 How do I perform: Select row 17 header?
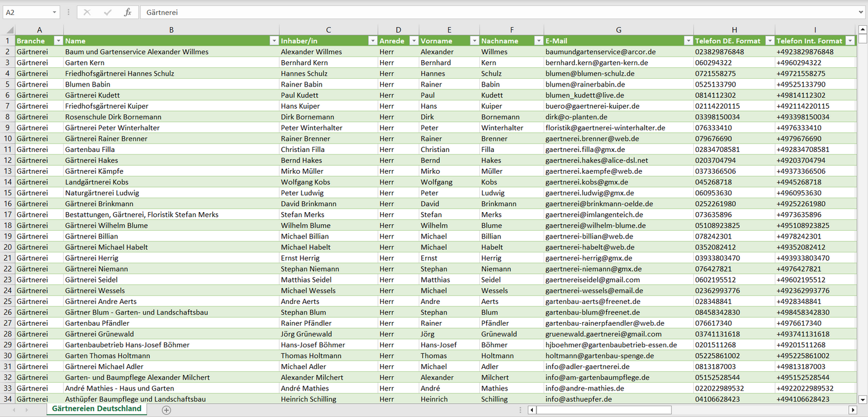point(8,215)
